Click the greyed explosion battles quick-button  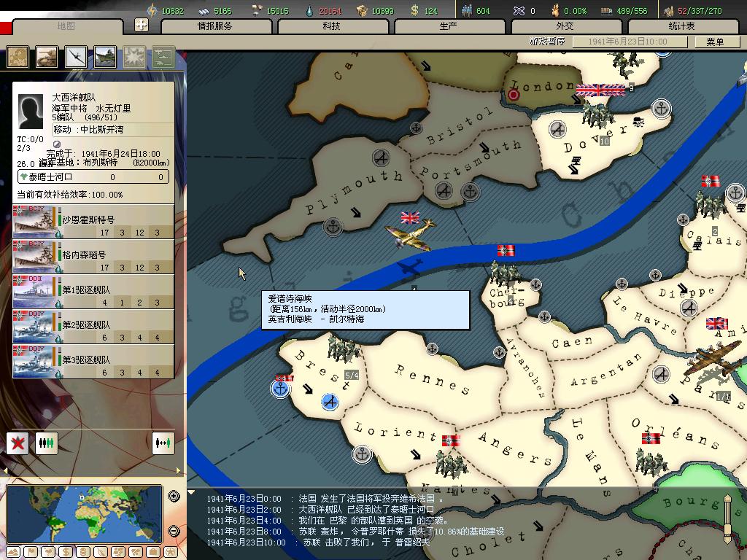(x=134, y=57)
